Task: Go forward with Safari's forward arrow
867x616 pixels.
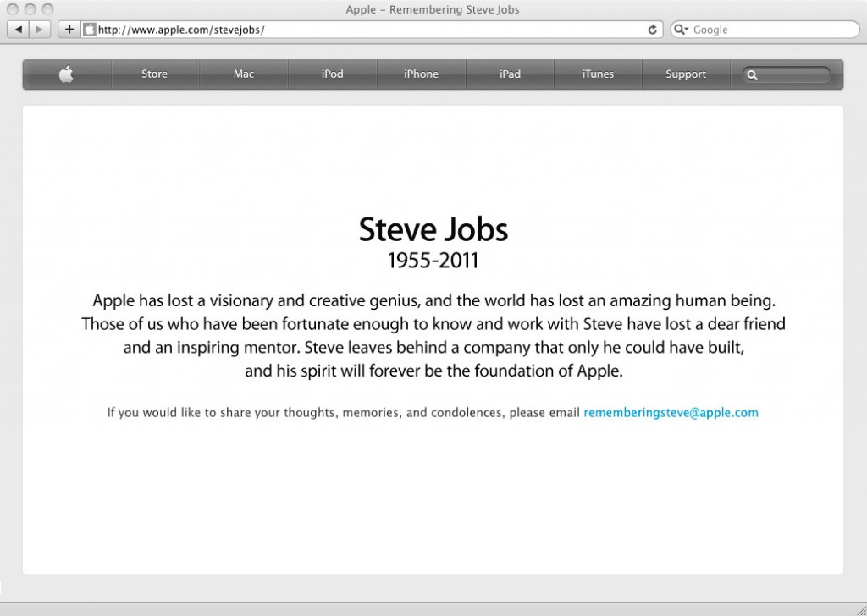Action: (x=40, y=30)
